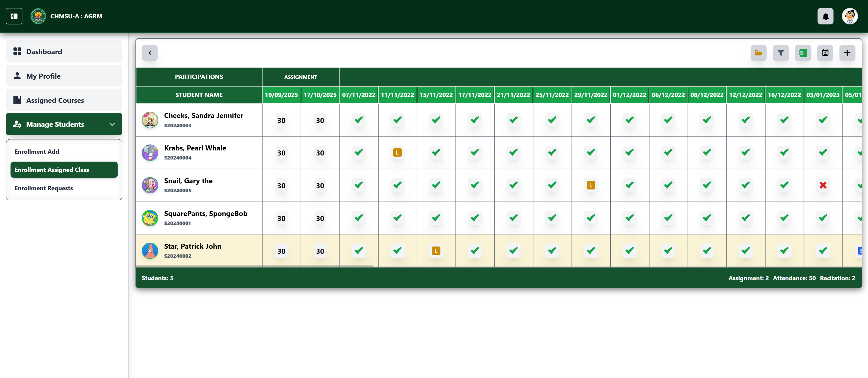Open the yellow folder icon button
Viewport: 868px width, 378px height.
pyautogui.click(x=758, y=53)
